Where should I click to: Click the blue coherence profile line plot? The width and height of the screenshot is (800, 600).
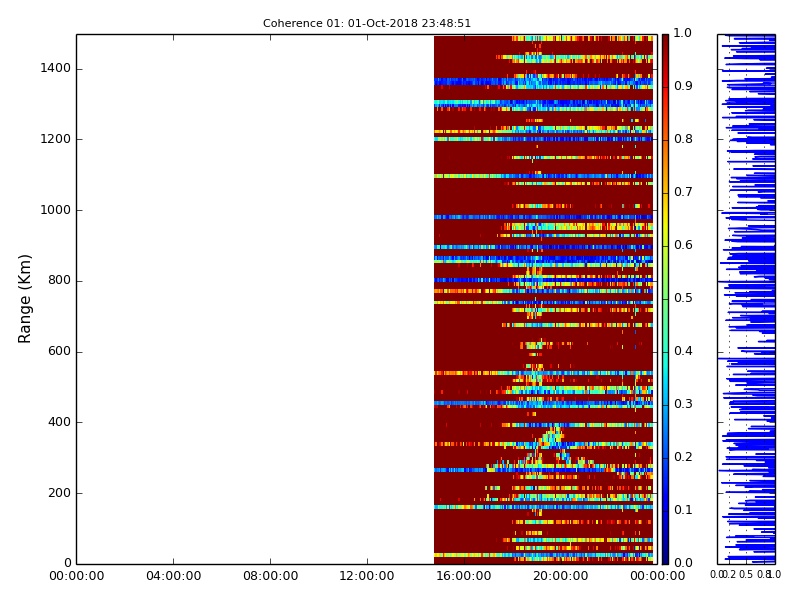click(746, 299)
